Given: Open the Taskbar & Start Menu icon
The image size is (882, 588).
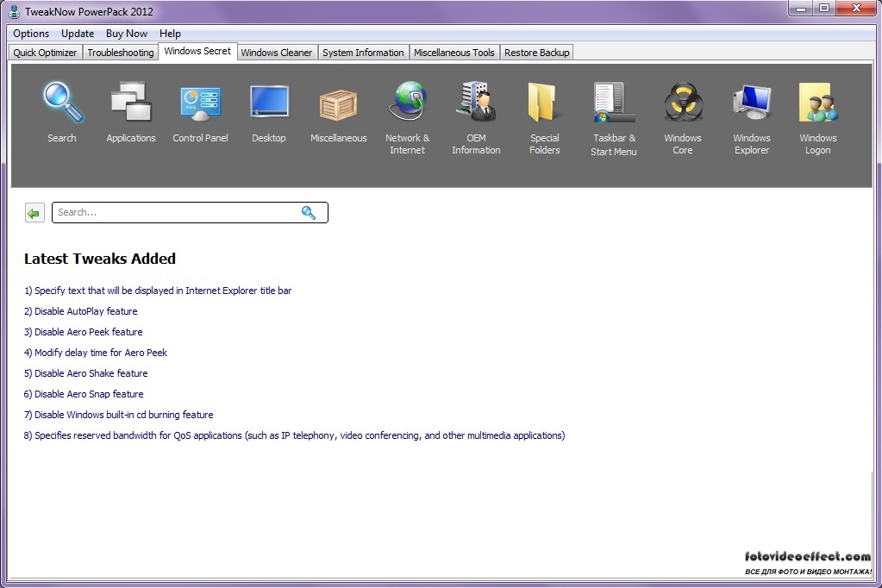Looking at the screenshot, I should point(614,103).
